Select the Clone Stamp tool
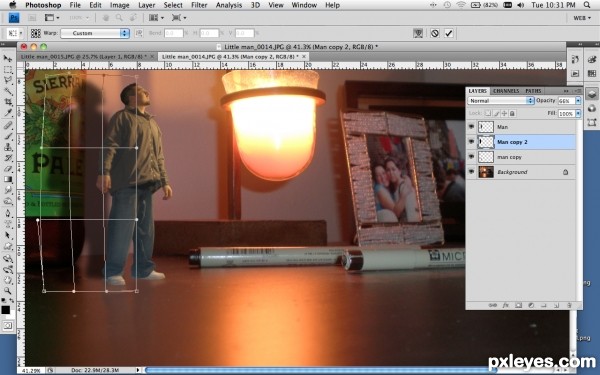The image size is (600, 375). (x=7, y=147)
